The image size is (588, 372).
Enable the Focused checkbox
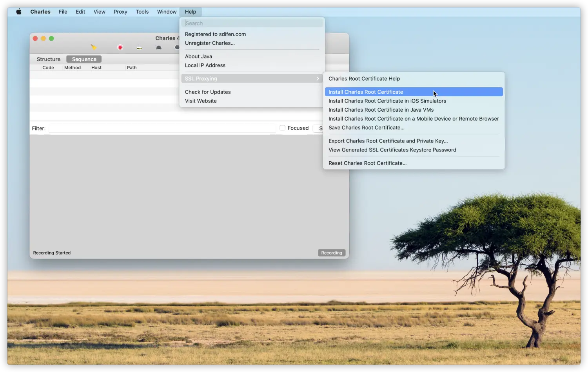[282, 128]
